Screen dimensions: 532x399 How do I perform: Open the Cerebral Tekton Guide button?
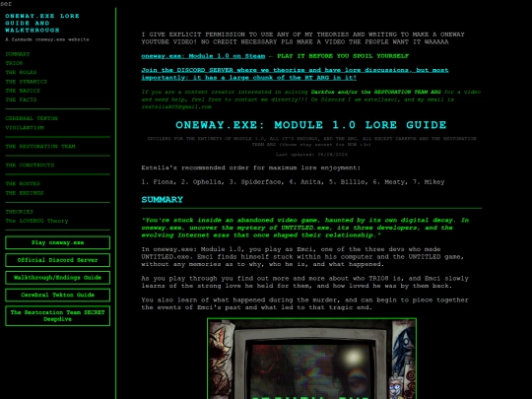coord(58,295)
